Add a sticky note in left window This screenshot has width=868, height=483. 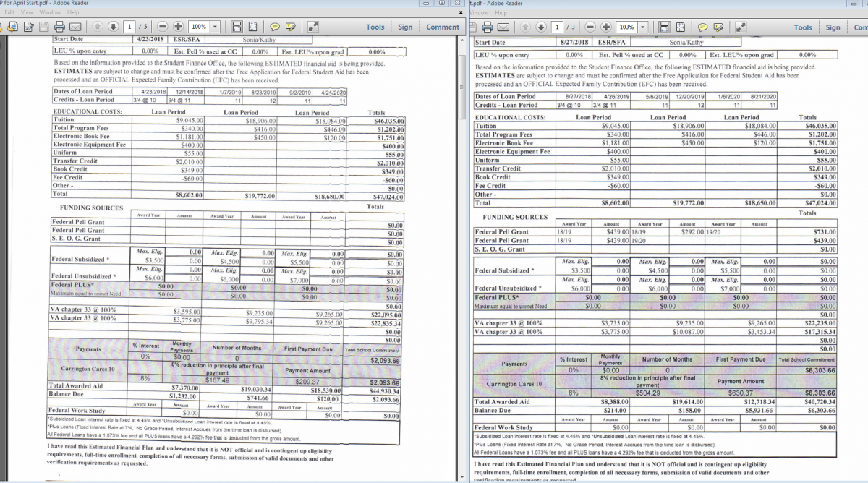[x=275, y=27]
